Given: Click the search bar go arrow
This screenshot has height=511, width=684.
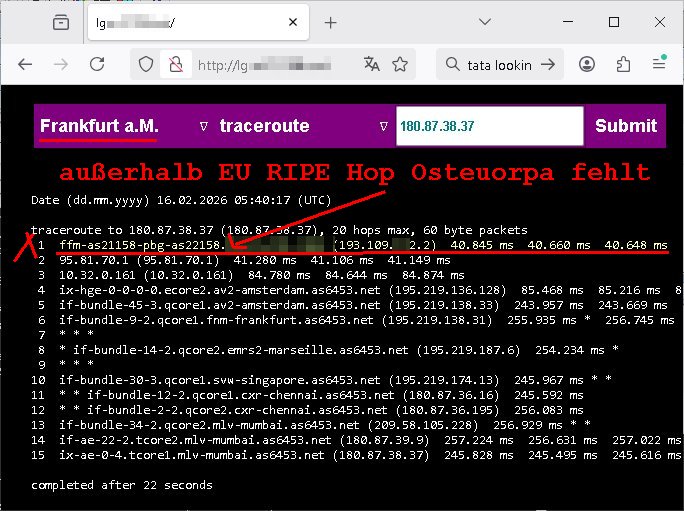Looking at the screenshot, I should tap(547, 64).
